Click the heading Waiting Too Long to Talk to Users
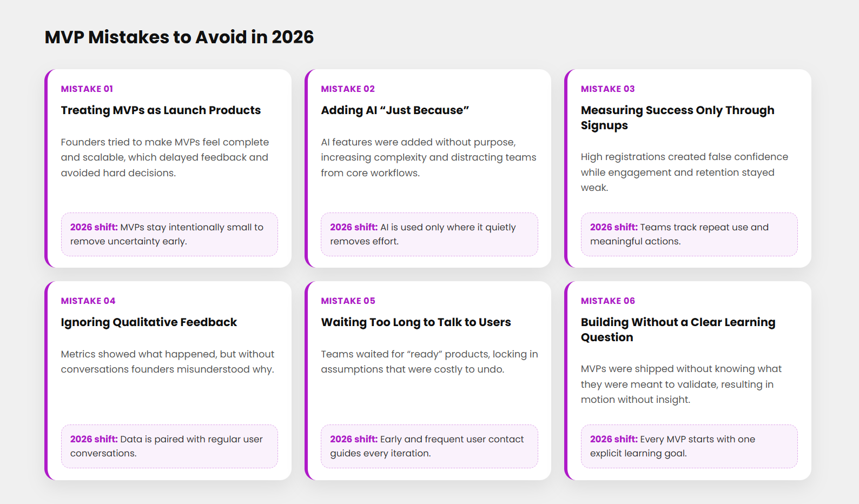This screenshot has width=859, height=504. click(415, 322)
